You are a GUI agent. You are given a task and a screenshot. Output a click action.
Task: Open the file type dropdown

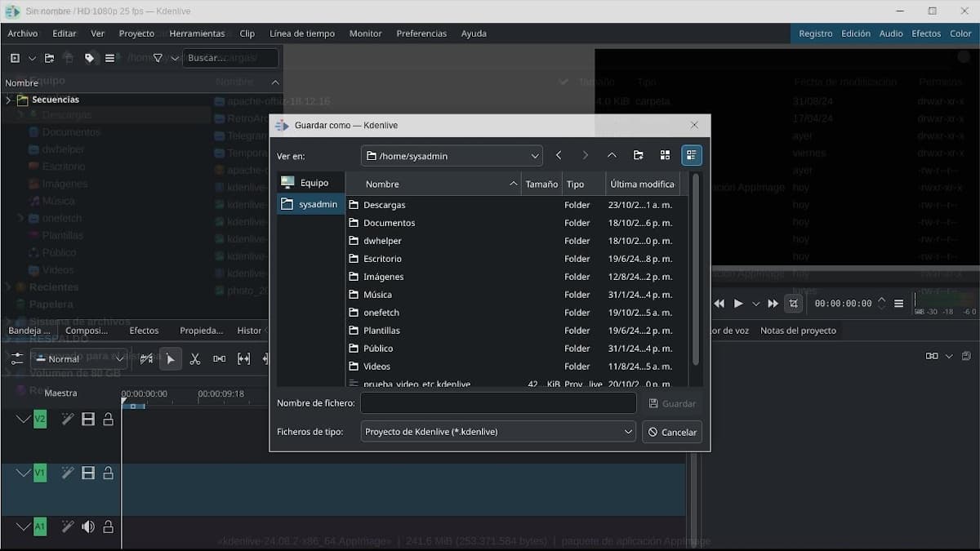point(498,432)
